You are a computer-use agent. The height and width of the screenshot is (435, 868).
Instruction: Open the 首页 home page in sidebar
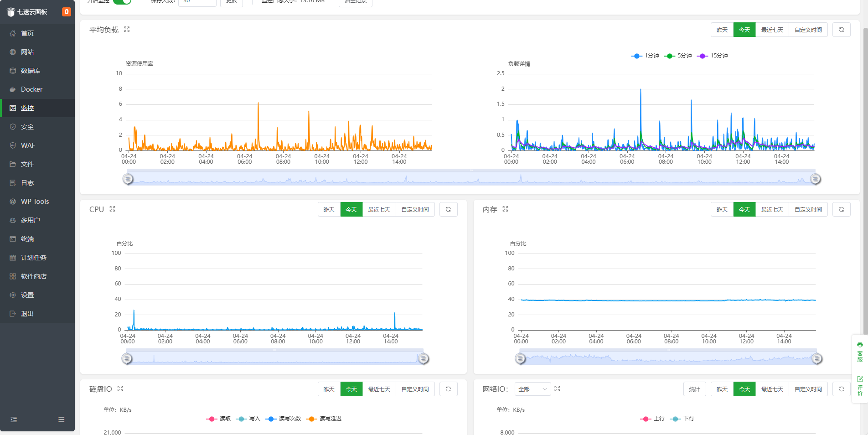pos(37,33)
